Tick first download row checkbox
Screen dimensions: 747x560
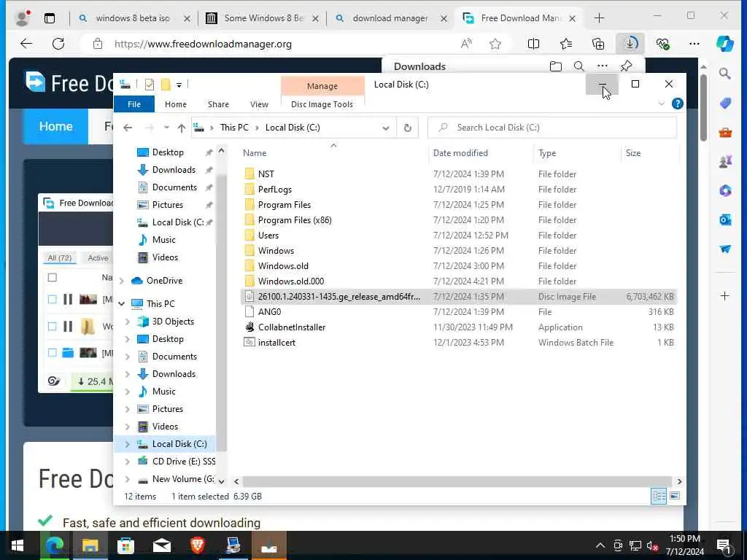(x=53, y=299)
